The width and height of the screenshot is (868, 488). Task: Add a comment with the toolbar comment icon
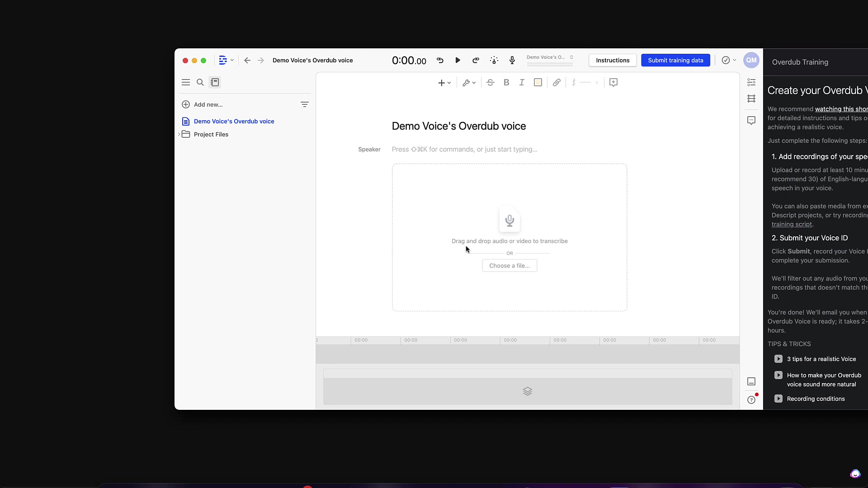point(613,82)
